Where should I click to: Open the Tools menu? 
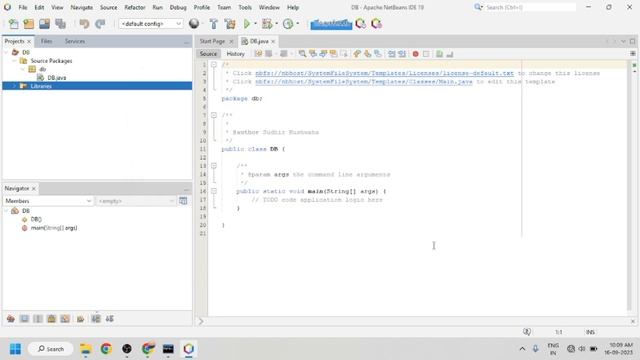tap(245, 7)
